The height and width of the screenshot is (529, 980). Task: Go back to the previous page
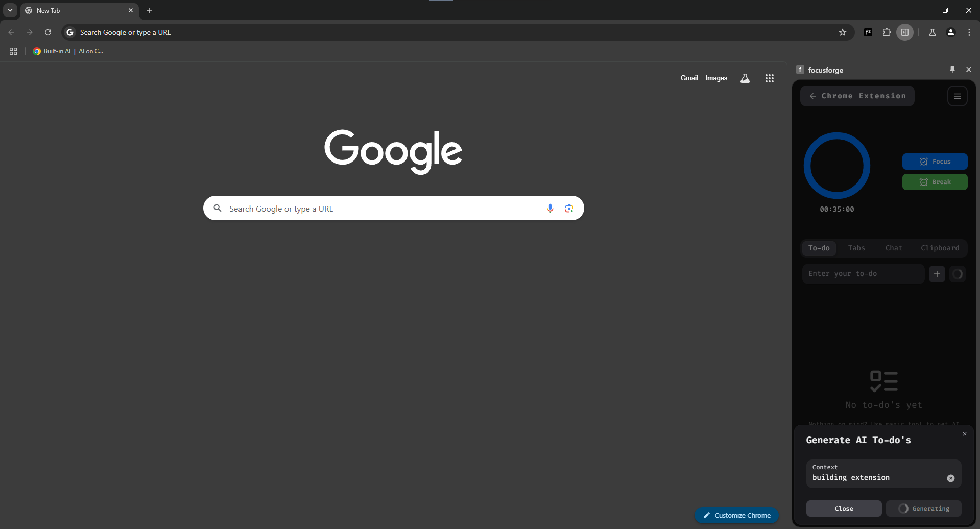(x=11, y=32)
